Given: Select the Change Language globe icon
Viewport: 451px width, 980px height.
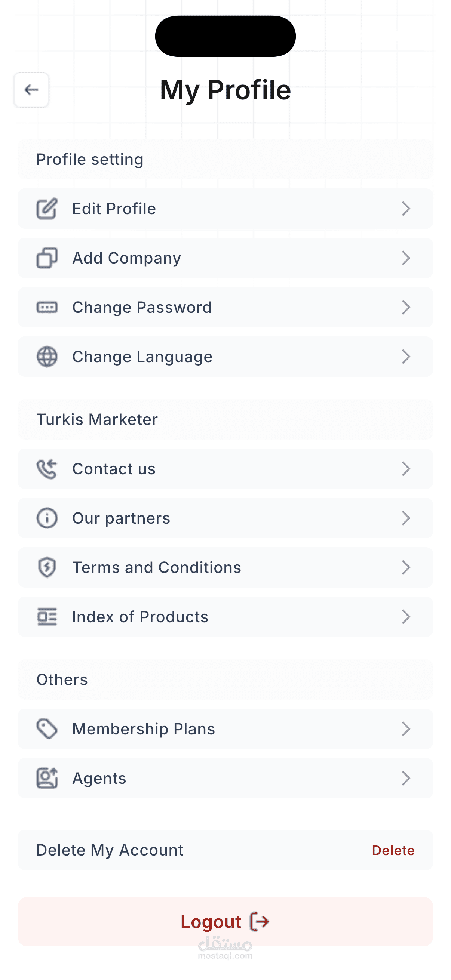Looking at the screenshot, I should tap(47, 357).
